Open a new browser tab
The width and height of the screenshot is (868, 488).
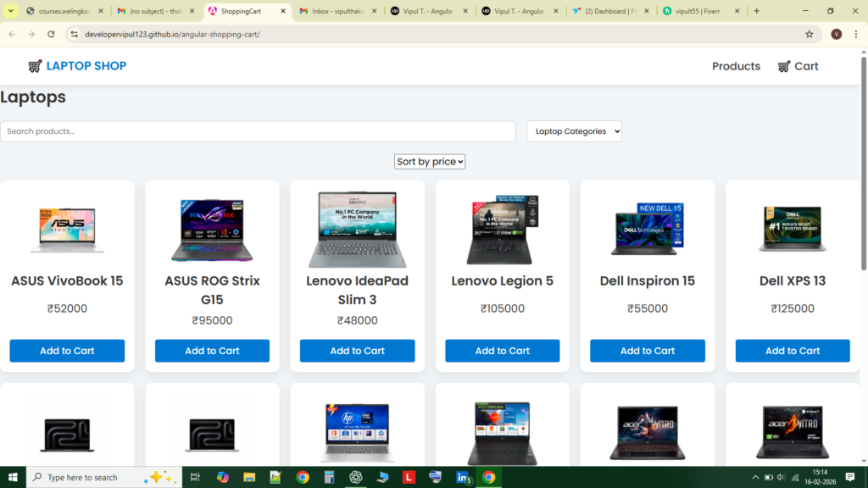757,11
